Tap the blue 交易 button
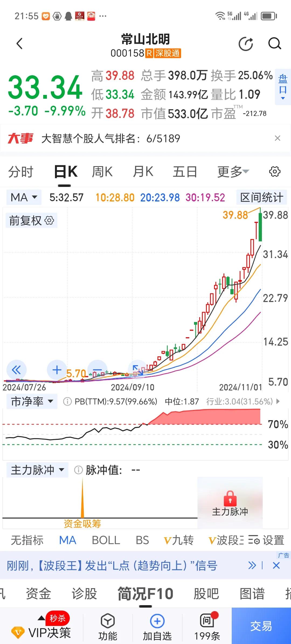The image size is (291, 644). (x=261, y=626)
